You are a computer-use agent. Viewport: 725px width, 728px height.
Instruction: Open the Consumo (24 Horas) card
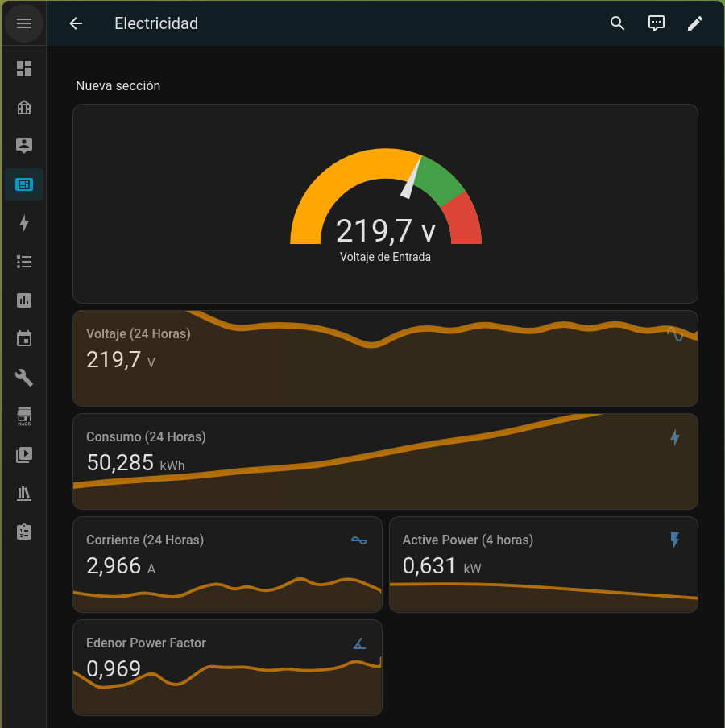coord(385,461)
